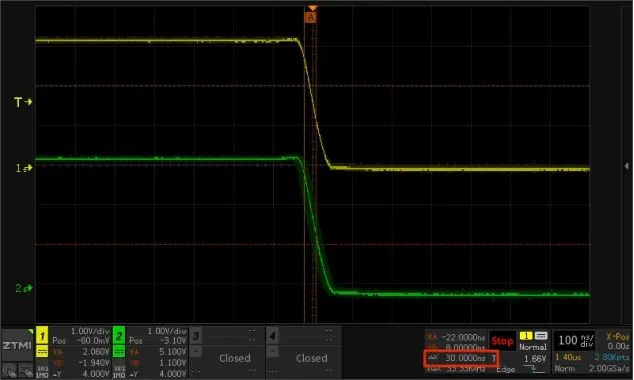
Task: Select channel 1 YA 2.060V cursor value
Action: tap(96, 352)
